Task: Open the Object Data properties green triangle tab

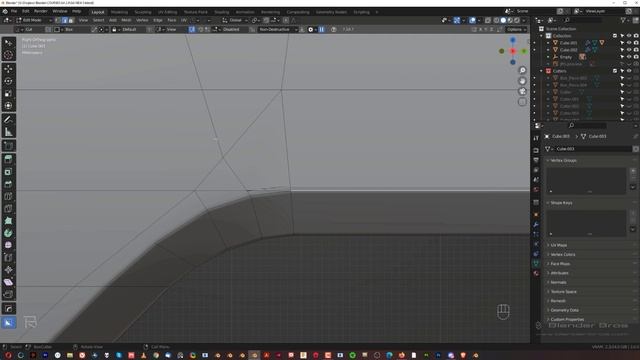Action: pyautogui.click(x=536, y=264)
